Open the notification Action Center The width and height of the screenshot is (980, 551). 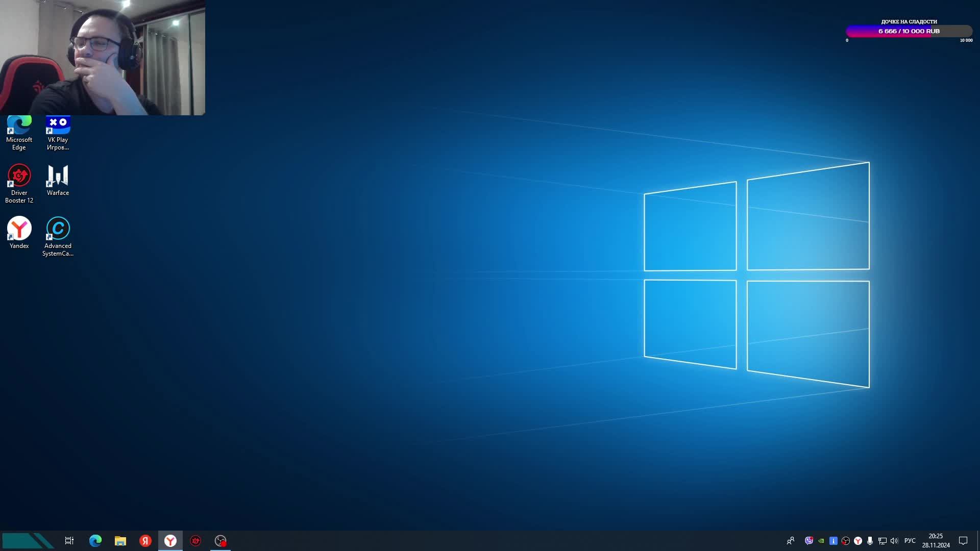pyautogui.click(x=963, y=541)
